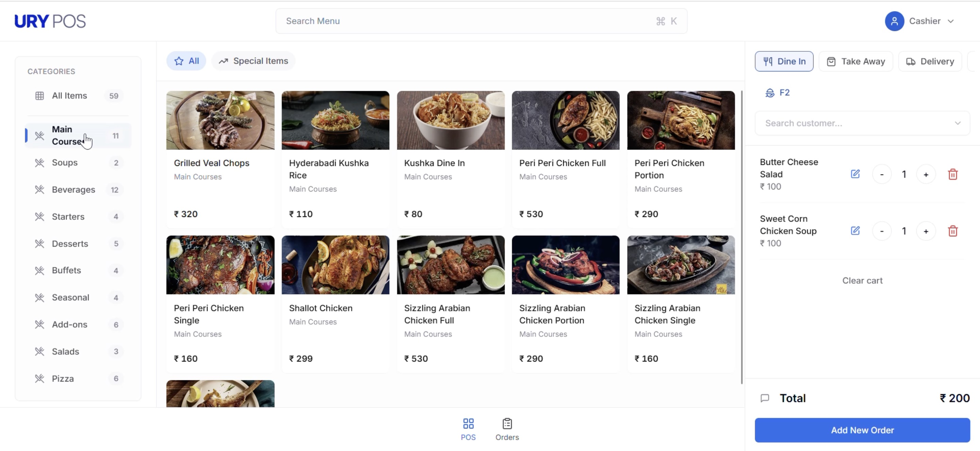Open the Desserts category
The image size is (980, 451).
pos(70,244)
